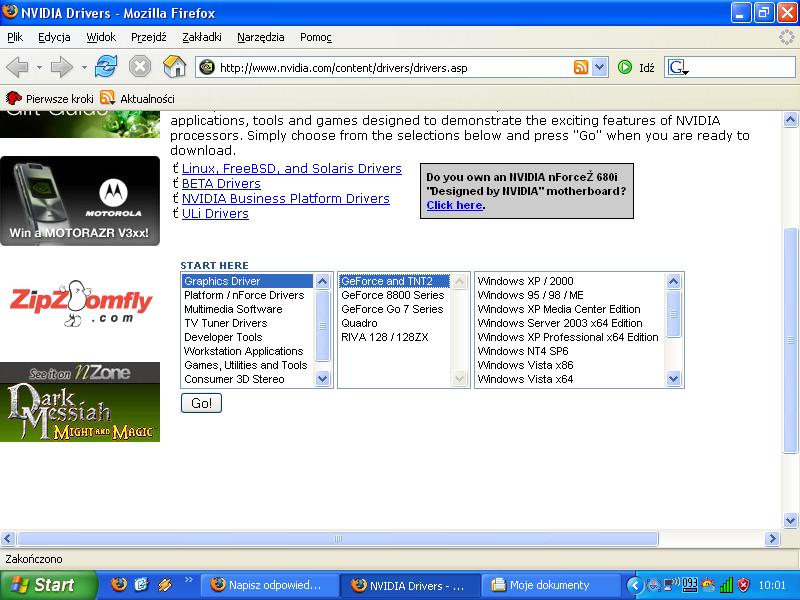Expand the address bar history dropdown

600,67
